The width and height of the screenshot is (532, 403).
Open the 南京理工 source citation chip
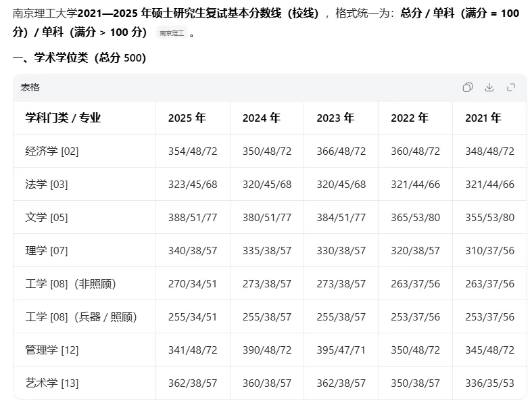pyautogui.click(x=172, y=32)
